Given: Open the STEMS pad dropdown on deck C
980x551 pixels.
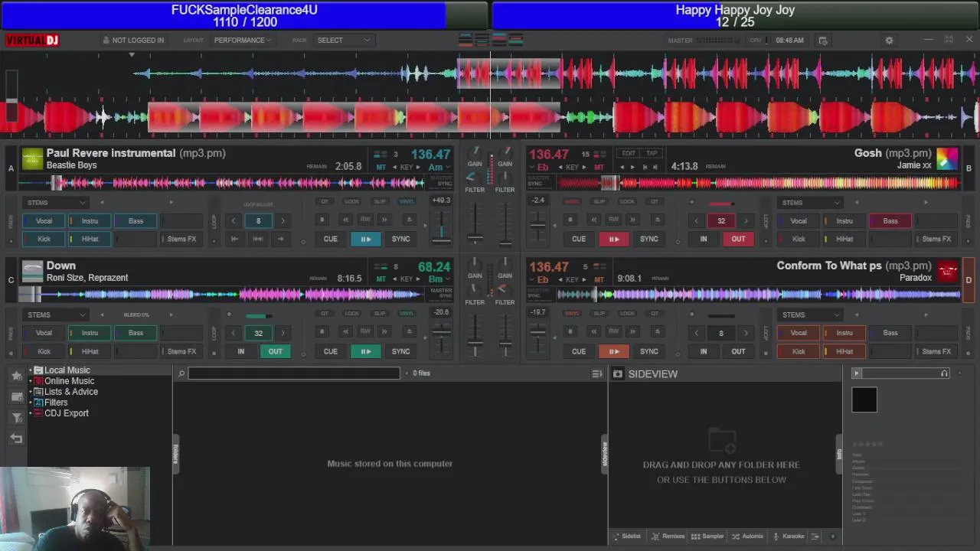Looking at the screenshot, I should tap(57, 315).
